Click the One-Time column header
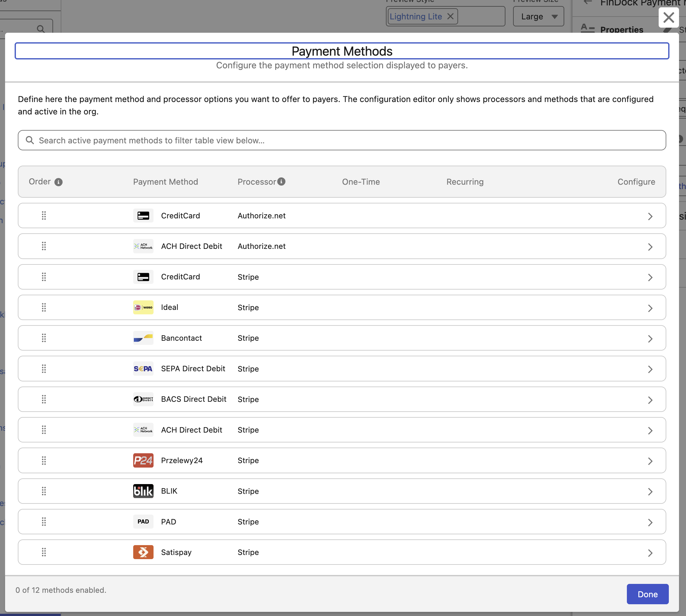The width and height of the screenshot is (686, 616). tap(361, 182)
